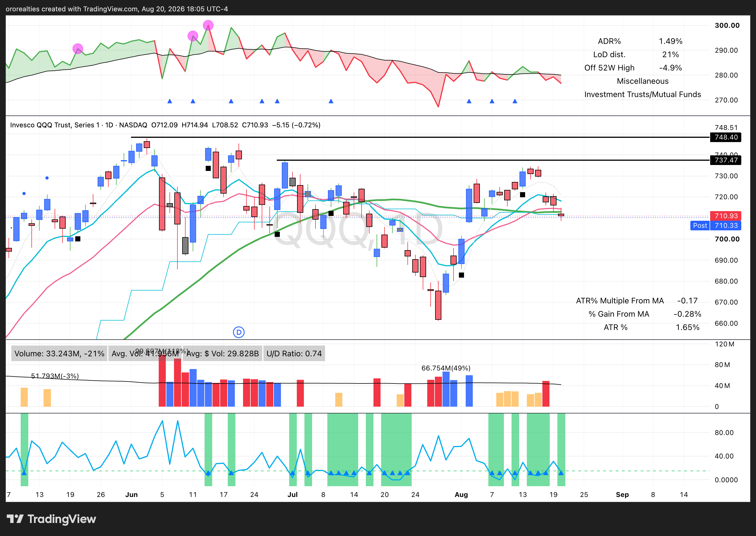Click the 25 date label on the time axis

[x=584, y=494]
